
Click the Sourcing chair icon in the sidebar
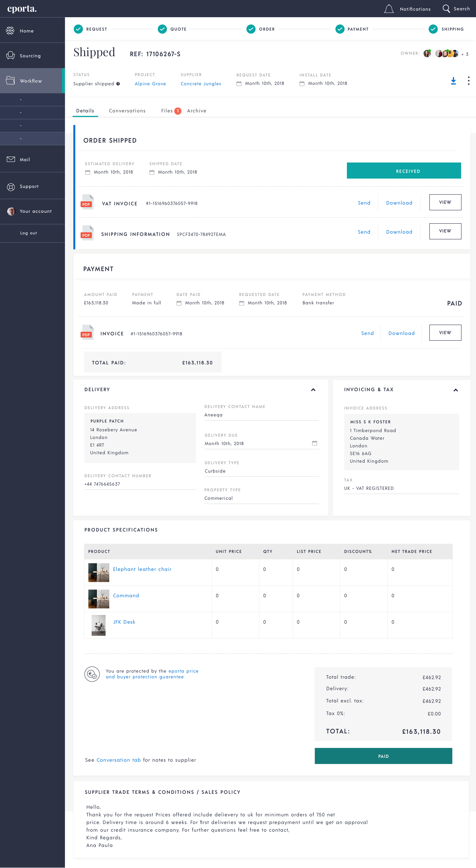pos(11,56)
